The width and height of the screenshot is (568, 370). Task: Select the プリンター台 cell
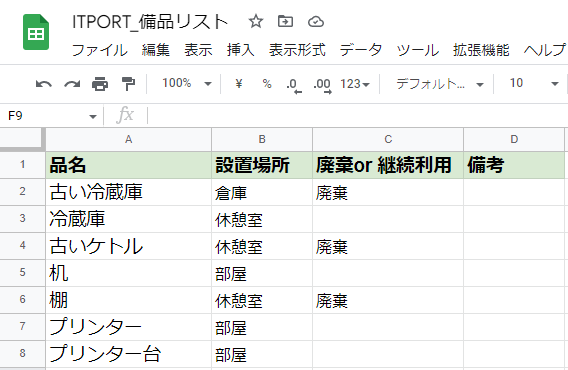tap(129, 354)
